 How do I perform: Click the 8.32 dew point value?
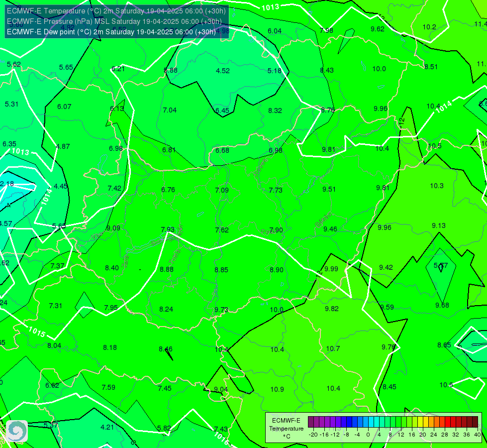(275, 111)
